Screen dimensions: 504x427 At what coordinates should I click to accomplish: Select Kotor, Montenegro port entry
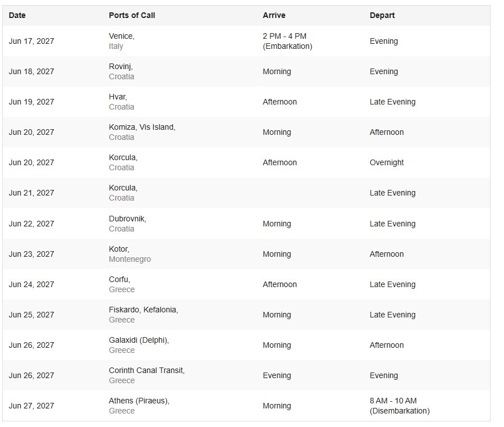coord(130,254)
